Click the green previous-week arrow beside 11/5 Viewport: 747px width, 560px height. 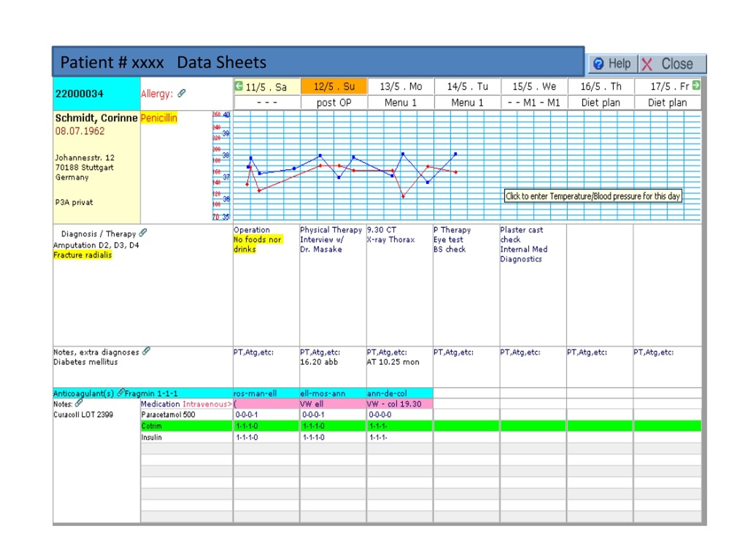tap(238, 86)
